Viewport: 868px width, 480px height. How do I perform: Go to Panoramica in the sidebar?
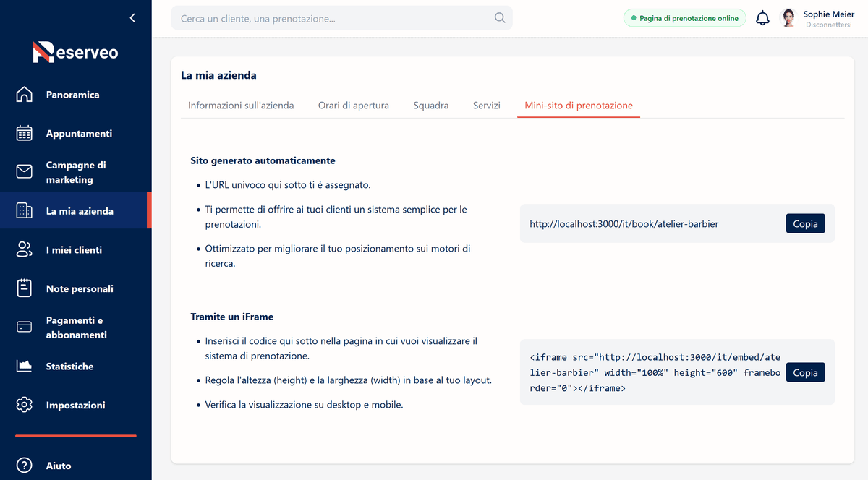(73, 95)
